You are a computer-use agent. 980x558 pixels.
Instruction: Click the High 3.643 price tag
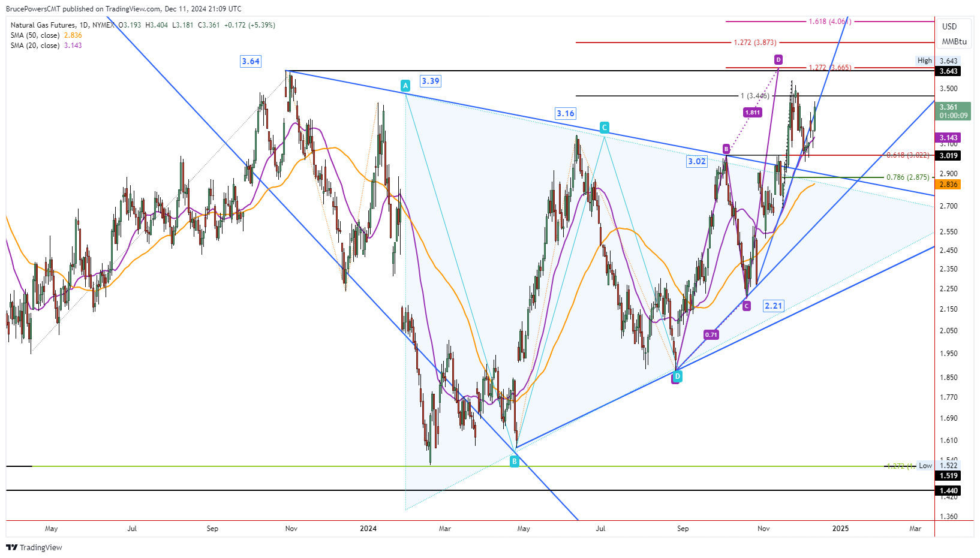938,61
